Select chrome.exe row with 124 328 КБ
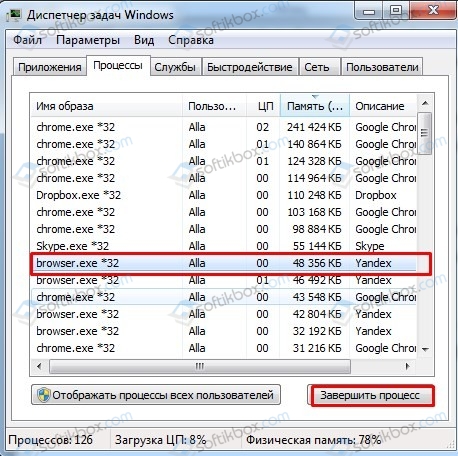 coord(223,161)
